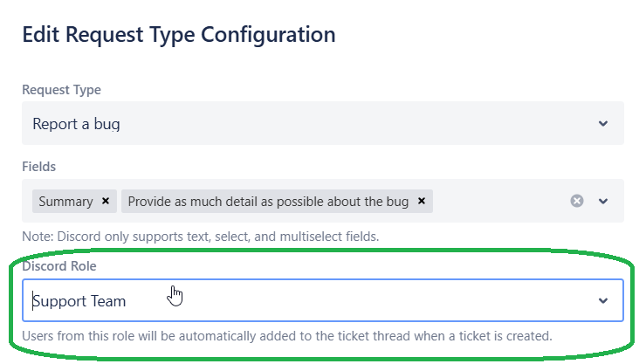Click the 'Fields' field label
The width and height of the screenshot is (639, 364).
[39, 166]
